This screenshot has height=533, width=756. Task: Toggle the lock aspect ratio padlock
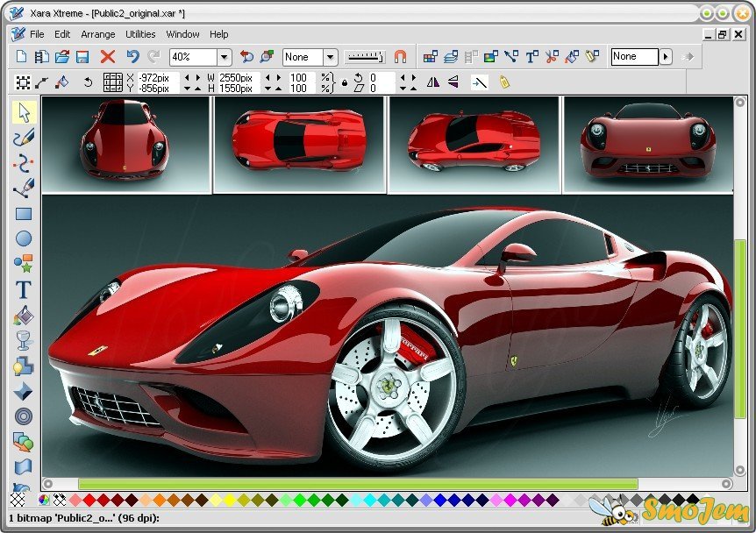[345, 83]
